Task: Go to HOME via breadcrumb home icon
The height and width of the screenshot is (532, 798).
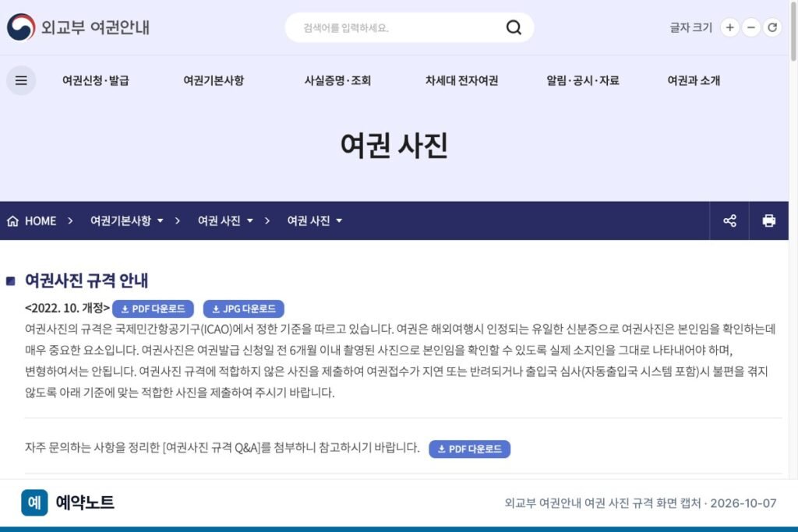Action: 12,220
